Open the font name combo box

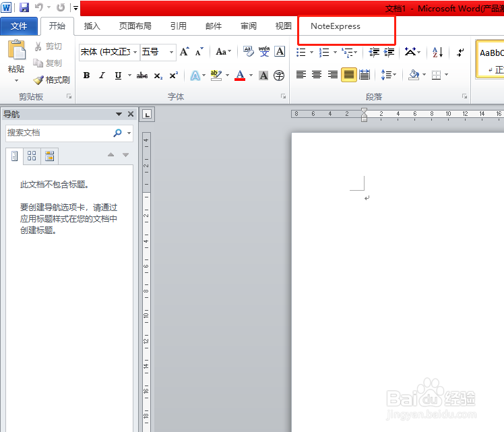tap(109, 52)
